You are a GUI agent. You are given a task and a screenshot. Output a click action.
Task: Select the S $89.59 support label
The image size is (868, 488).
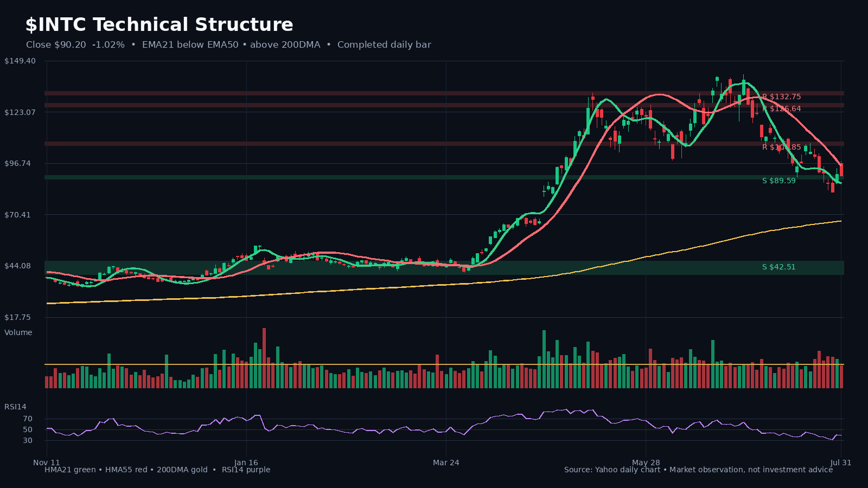tap(778, 181)
